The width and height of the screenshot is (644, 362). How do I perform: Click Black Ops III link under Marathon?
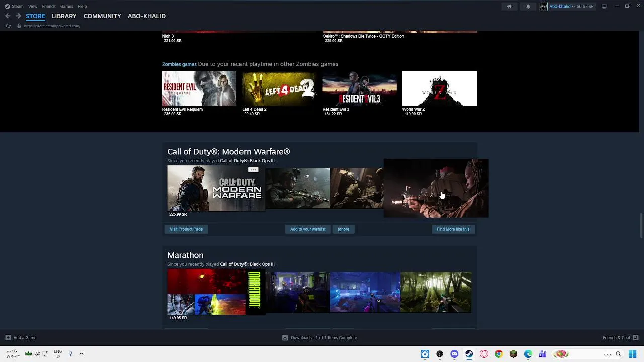[247, 264]
